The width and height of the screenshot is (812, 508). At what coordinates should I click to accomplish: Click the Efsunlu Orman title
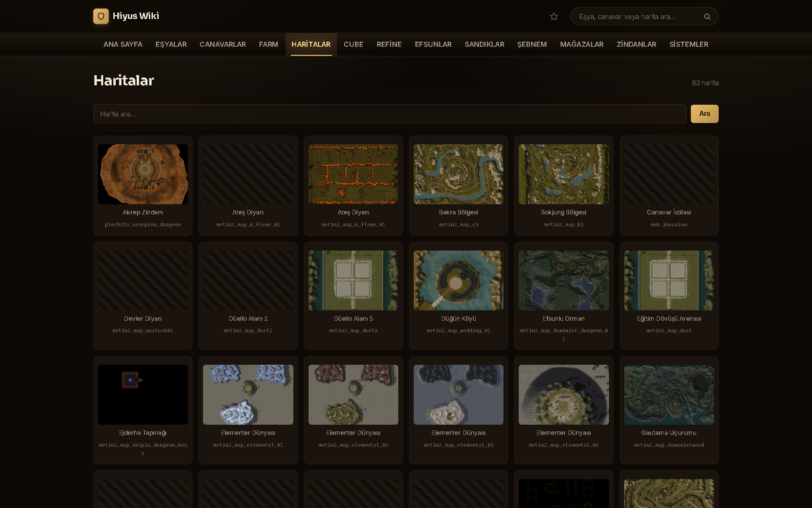point(564,319)
